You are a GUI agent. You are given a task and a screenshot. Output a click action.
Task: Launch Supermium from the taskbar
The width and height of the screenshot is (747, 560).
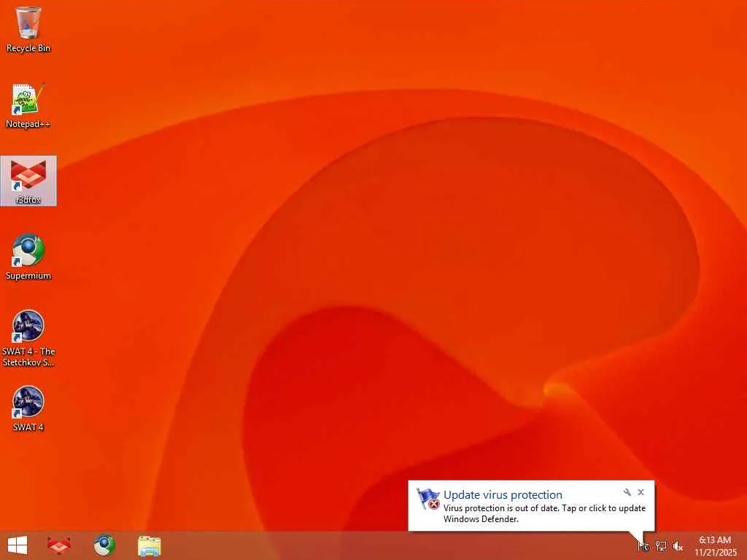coord(104,545)
